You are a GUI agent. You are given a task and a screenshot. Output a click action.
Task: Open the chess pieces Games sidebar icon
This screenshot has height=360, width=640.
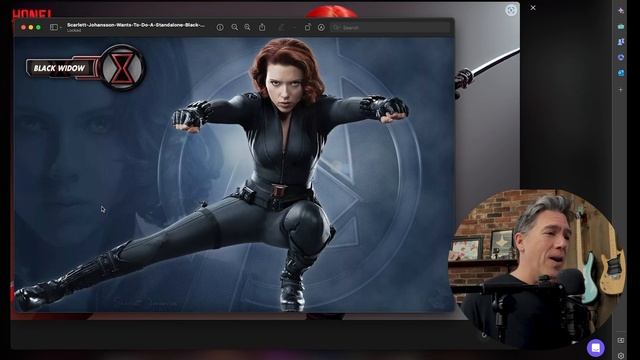(x=621, y=42)
